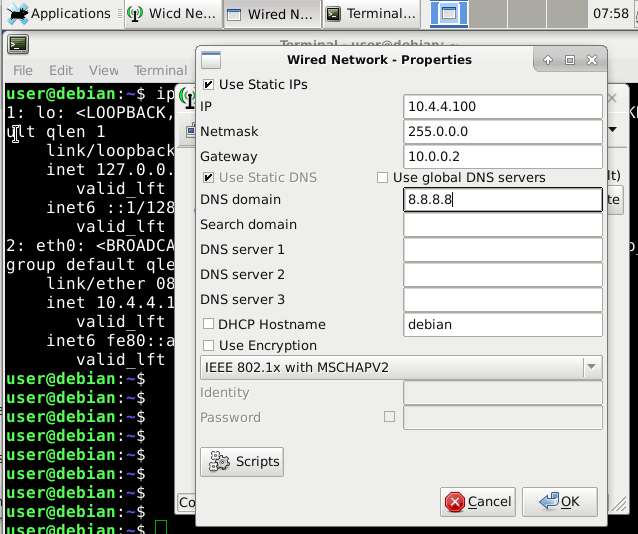Toggle the show Password checkbox
Viewport: 638px width, 534px height.
389,417
